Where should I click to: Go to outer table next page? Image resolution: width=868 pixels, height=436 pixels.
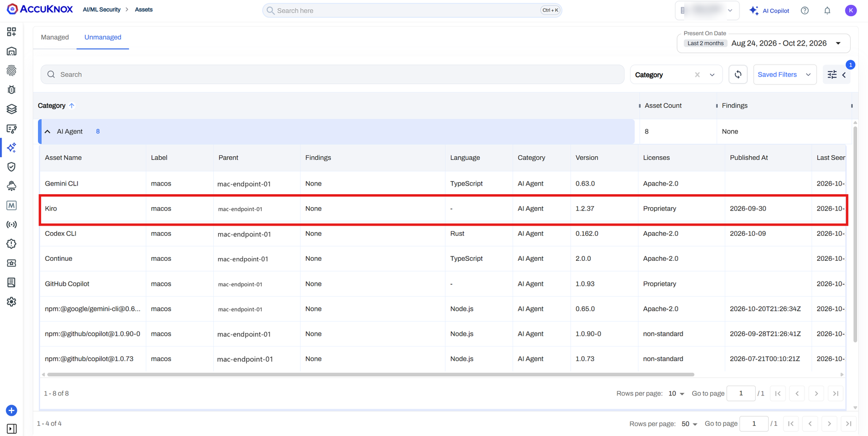pos(829,424)
